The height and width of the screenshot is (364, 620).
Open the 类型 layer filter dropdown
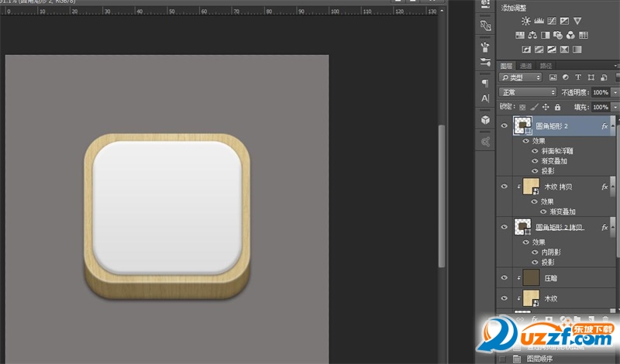tap(521, 77)
